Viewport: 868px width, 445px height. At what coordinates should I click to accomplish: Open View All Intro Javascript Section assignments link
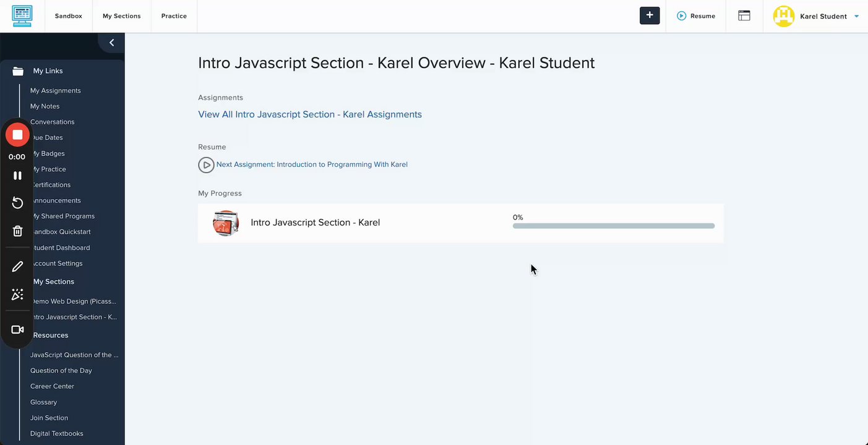point(310,114)
